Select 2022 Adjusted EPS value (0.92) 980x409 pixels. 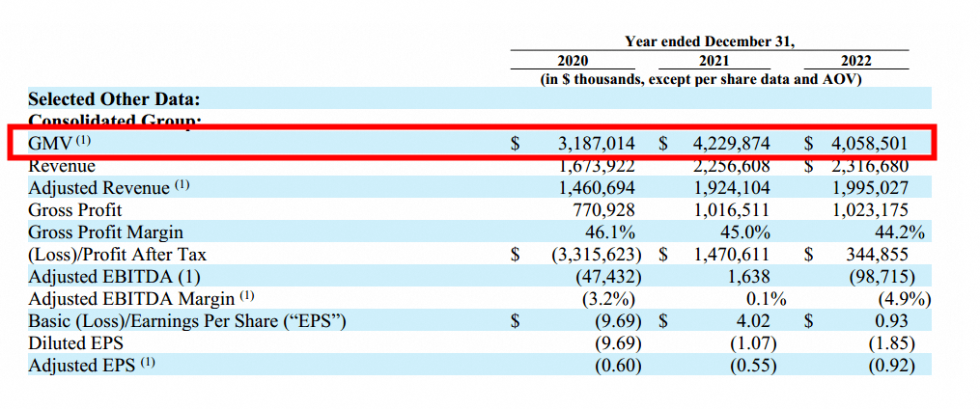[892, 366]
